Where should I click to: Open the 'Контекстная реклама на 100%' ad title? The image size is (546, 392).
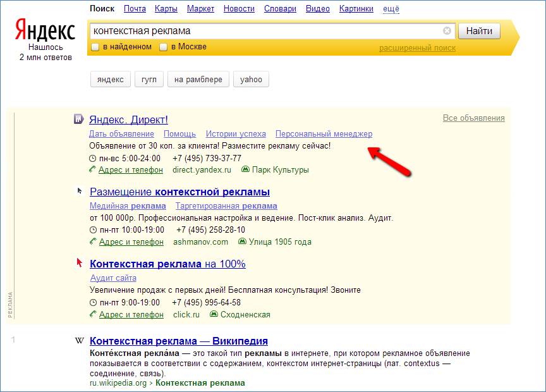tap(167, 264)
